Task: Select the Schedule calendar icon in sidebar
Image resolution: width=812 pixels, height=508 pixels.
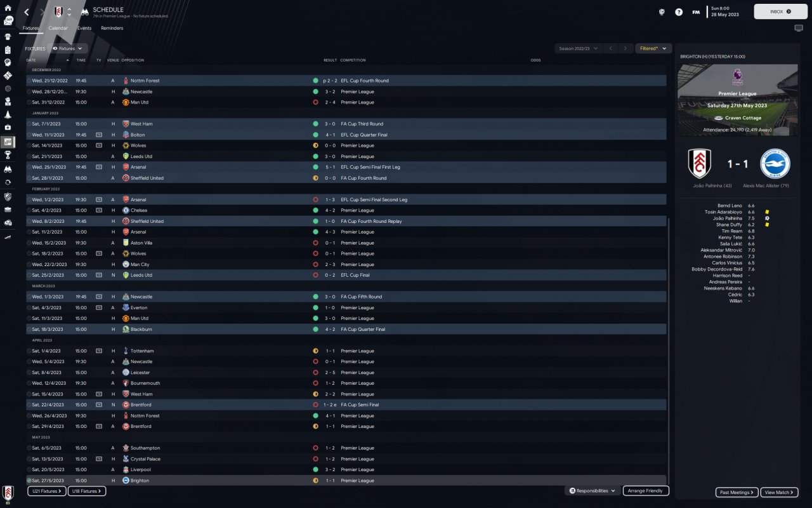Action: tap(8, 141)
